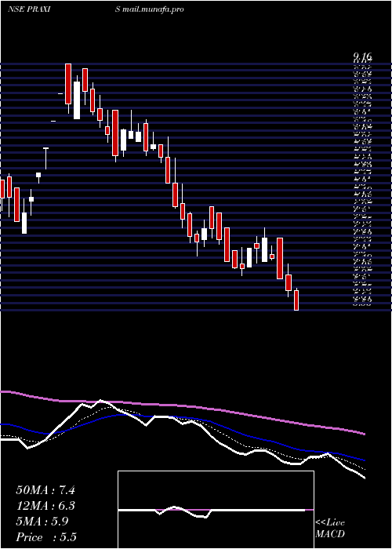The height and width of the screenshot is (549, 392).
Task: Select the 12MA : 6.3 readout
Action: click(45, 506)
